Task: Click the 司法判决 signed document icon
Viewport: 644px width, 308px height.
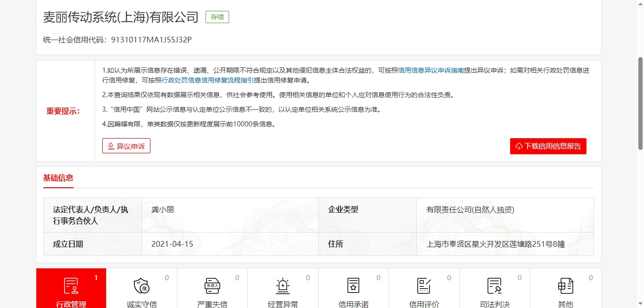Action: click(x=495, y=286)
